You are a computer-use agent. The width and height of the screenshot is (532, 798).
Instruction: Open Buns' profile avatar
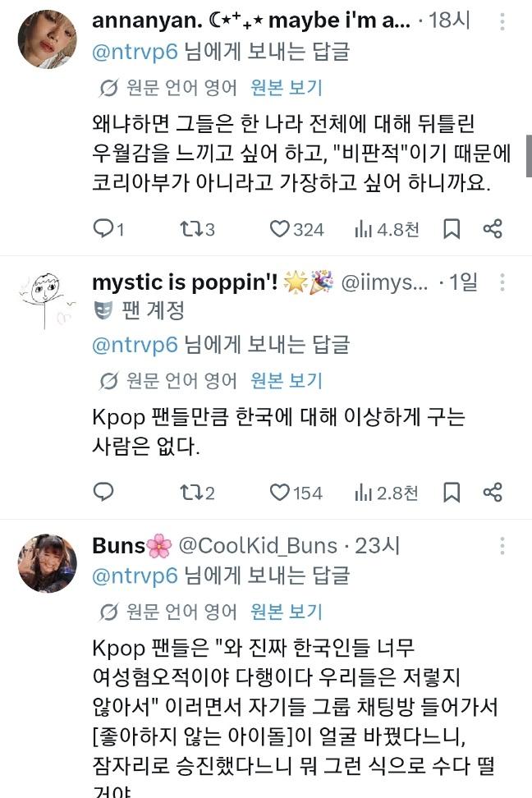tap(48, 563)
